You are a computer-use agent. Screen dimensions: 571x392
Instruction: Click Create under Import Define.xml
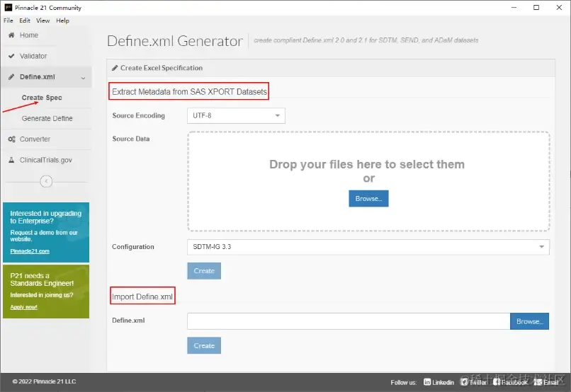[204, 346]
